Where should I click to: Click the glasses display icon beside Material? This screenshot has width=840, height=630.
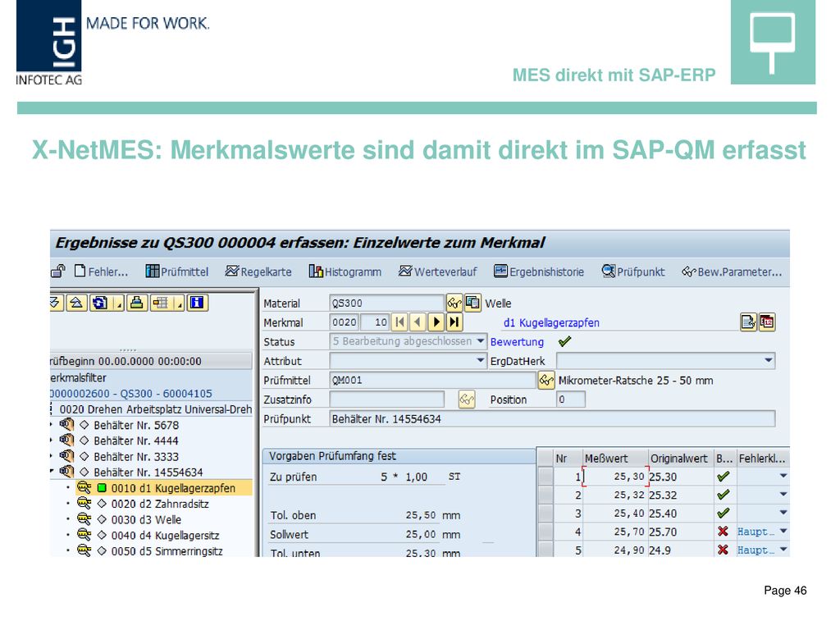pos(454,304)
